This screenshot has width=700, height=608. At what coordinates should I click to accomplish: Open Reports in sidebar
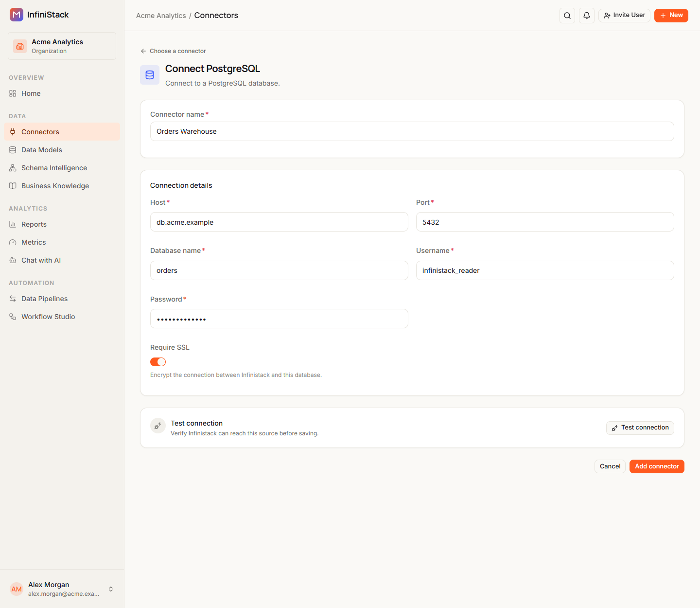click(62, 224)
